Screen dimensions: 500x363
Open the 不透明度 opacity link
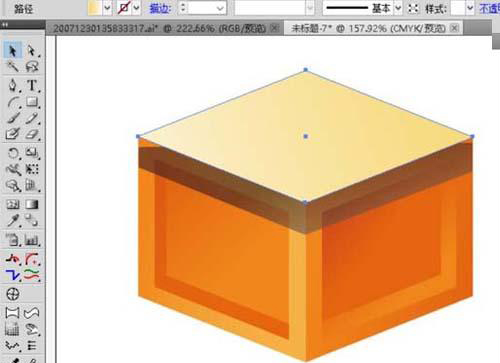pyautogui.click(x=490, y=9)
